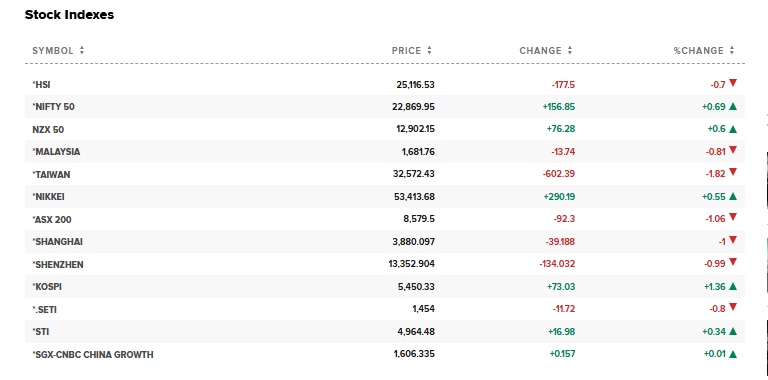This screenshot has height=380, width=768.
Task: Open the *NIKKEI index
Action: click(x=48, y=197)
